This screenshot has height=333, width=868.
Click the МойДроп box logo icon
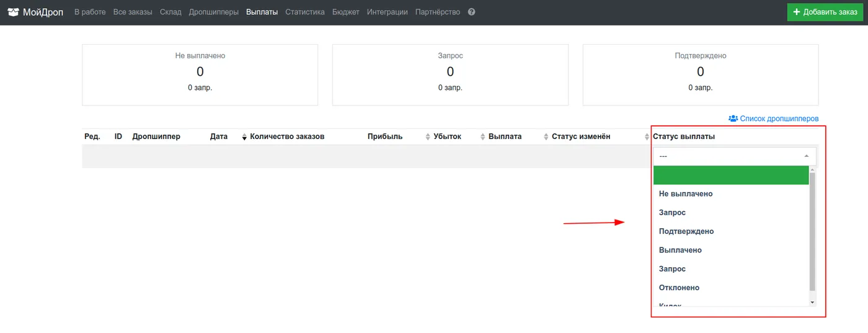(x=13, y=12)
